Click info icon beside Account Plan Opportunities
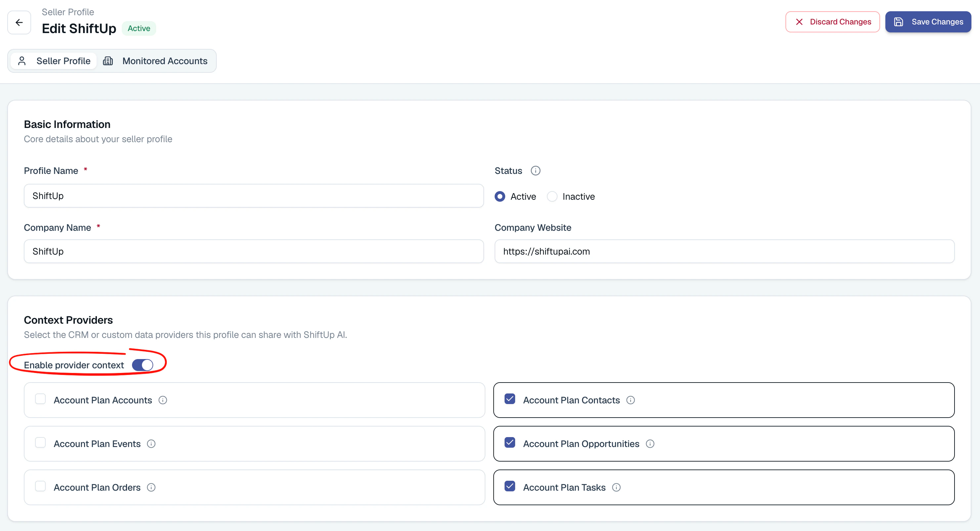The height and width of the screenshot is (531, 980). click(650, 444)
